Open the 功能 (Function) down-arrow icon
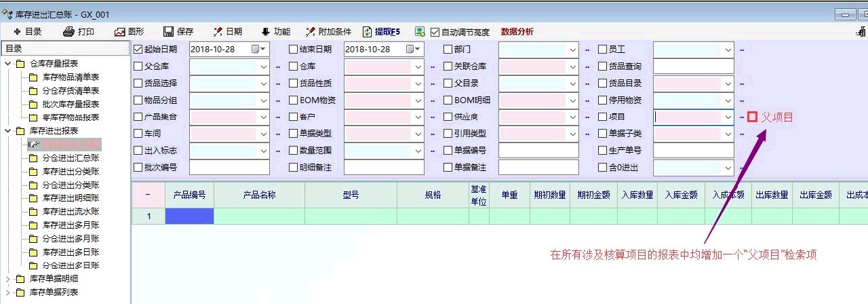868x304 pixels. (x=266, y=32)
